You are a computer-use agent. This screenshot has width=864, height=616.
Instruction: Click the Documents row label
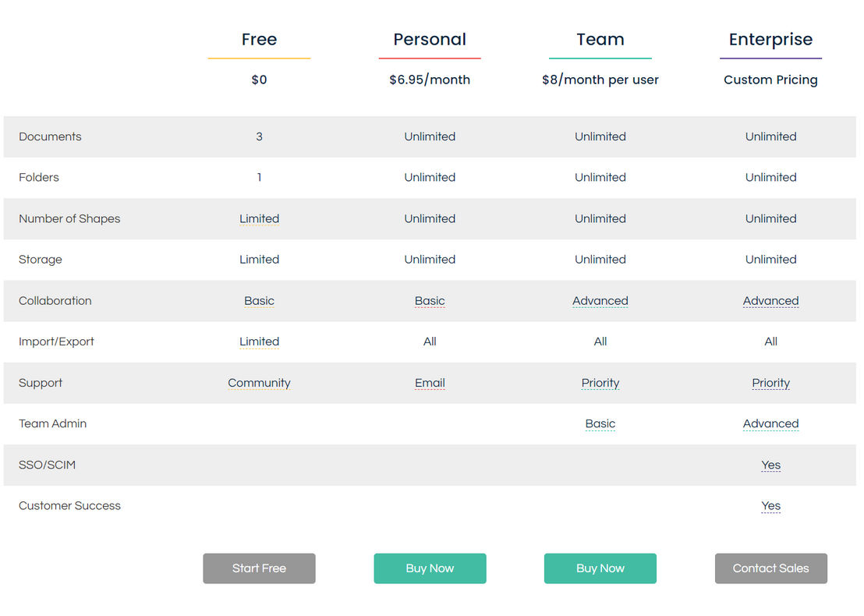[x=50, y=136]
